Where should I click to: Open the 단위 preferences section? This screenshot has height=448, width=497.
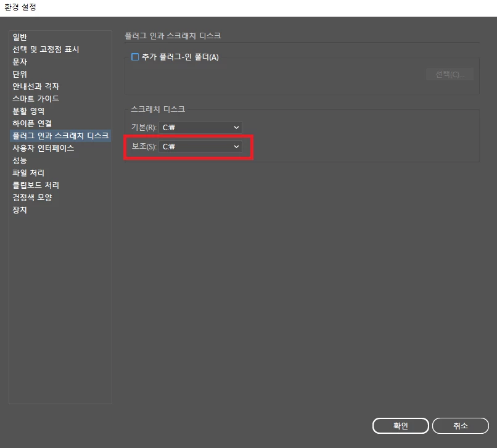tap(20, 74)
